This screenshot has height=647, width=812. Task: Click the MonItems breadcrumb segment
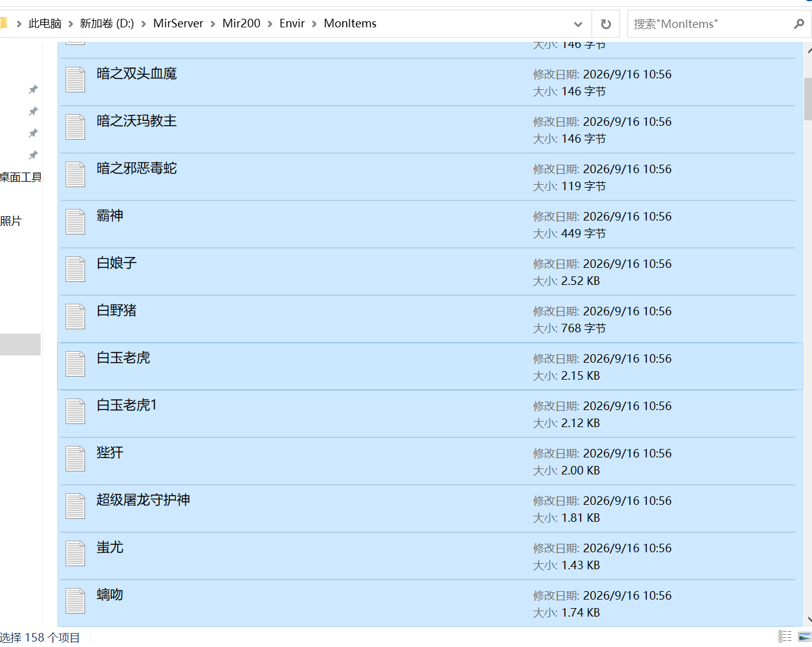[350, 24]
